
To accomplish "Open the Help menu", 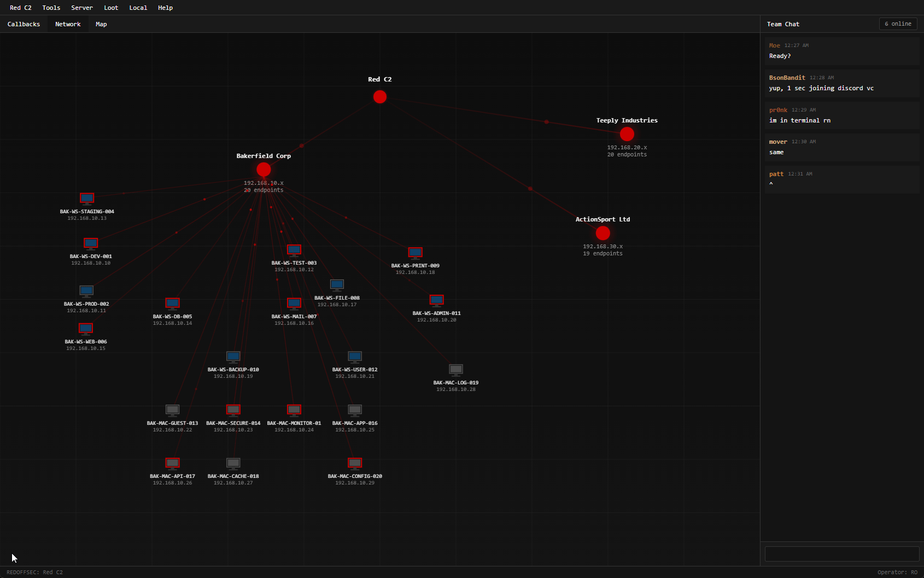I will [x=165, y=8].
